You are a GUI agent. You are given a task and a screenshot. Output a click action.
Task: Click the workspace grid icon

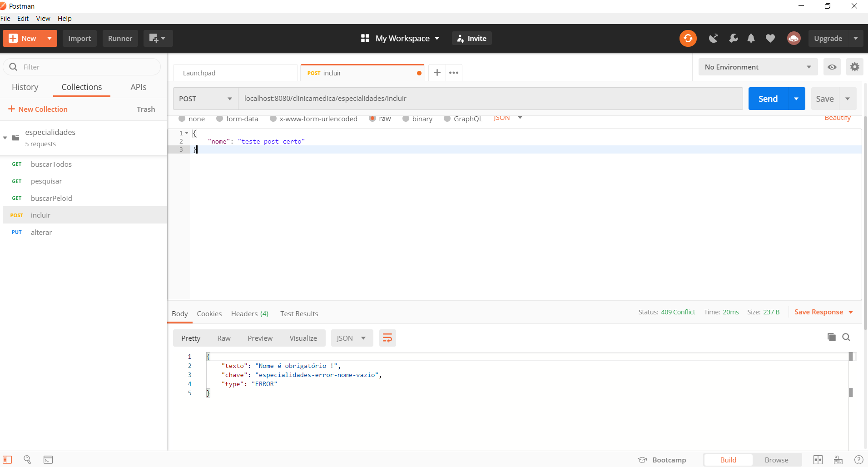(x=365, y=38)
